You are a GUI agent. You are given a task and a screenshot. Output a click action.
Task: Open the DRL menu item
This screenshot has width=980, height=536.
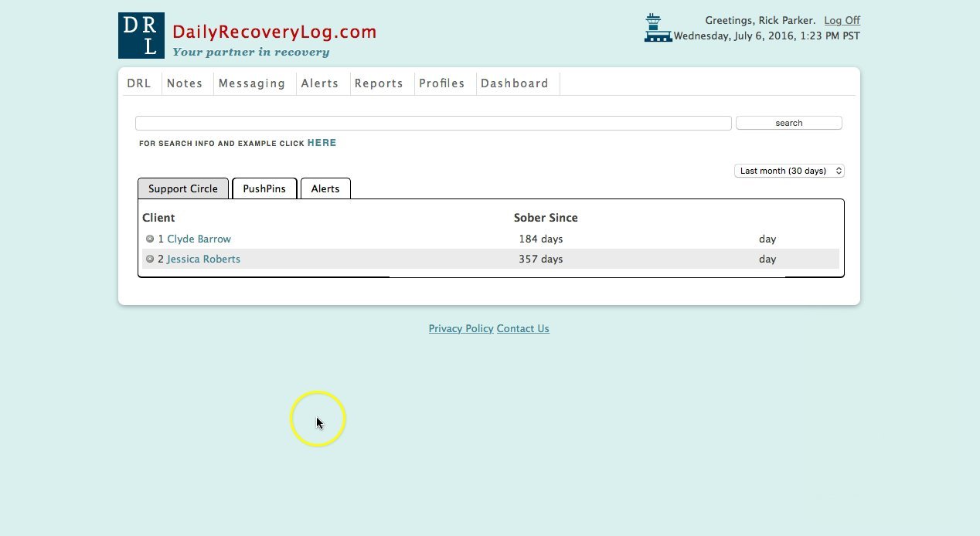click(x=139, y=83)
